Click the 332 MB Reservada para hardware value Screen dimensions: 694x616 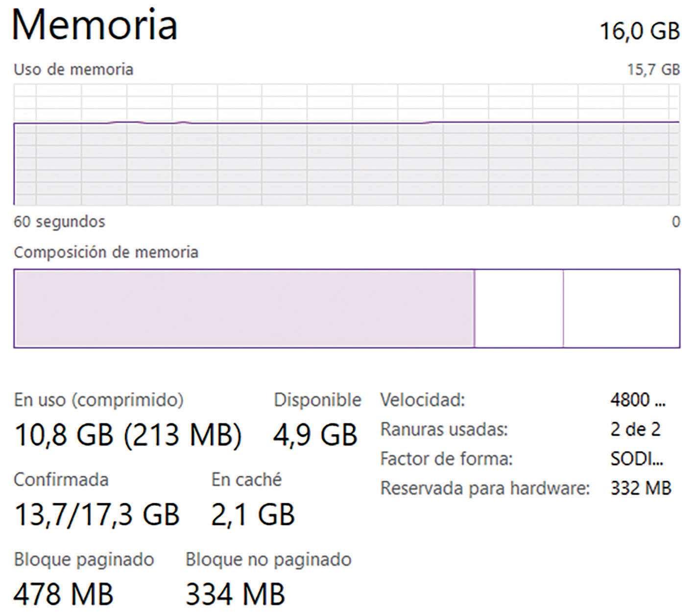coord(641,489)
